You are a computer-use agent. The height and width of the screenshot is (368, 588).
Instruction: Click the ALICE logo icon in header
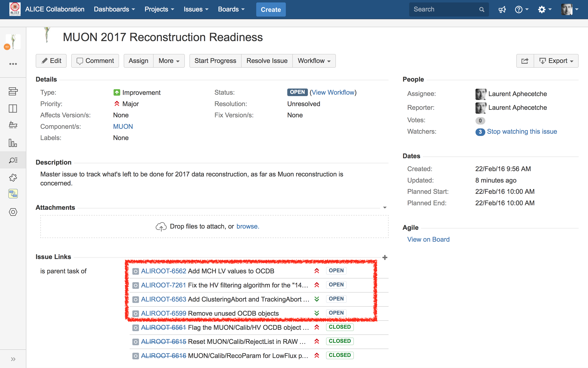click(15, 9)
